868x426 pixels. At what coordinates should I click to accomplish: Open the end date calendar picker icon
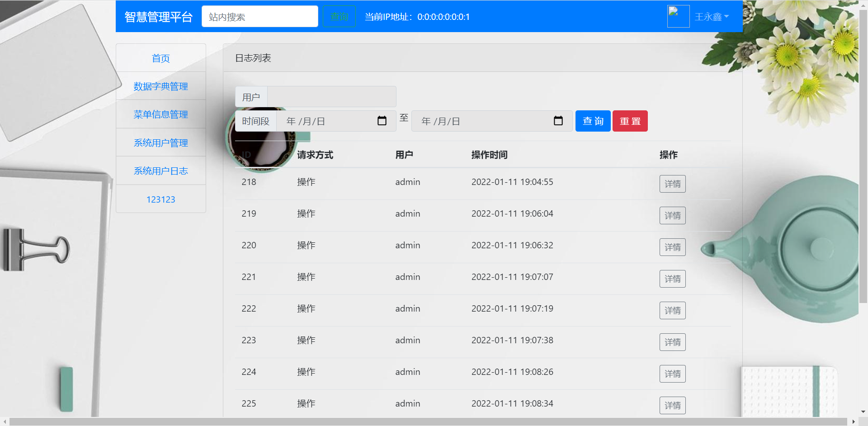tap(558, 121)
